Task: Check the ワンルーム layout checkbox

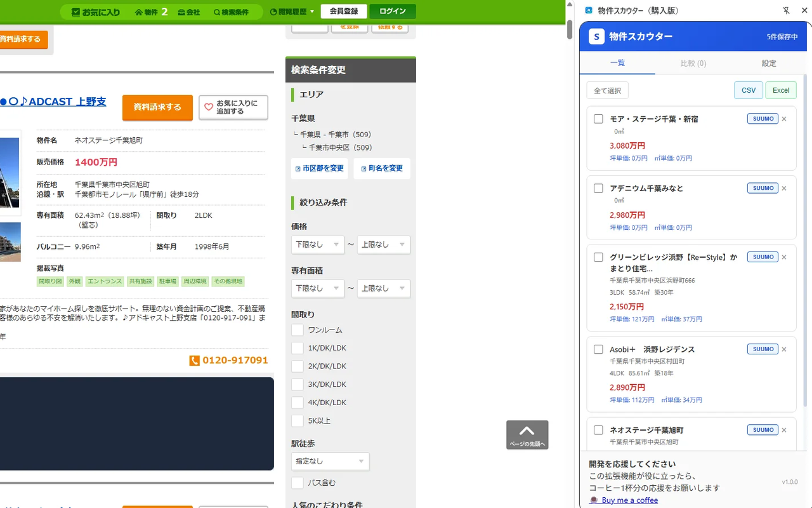Action: point(298,330)
